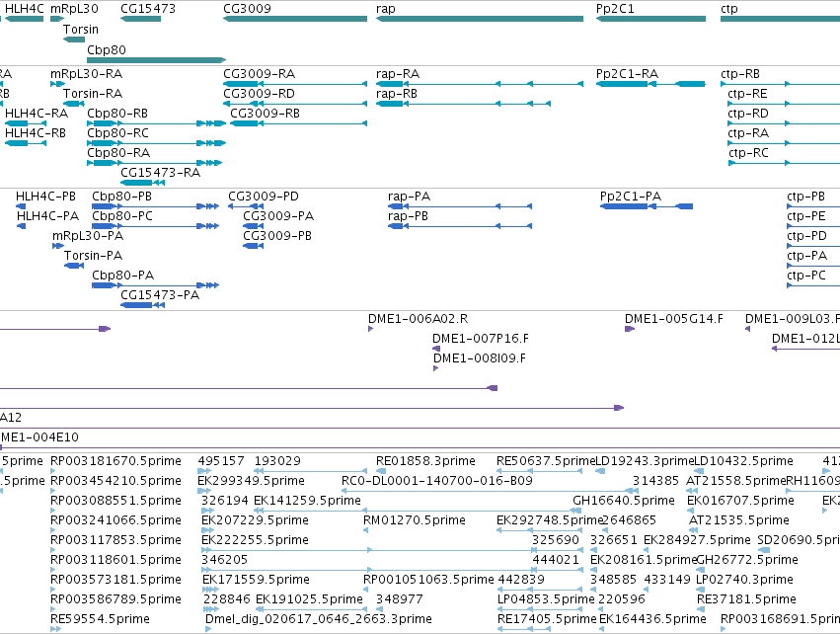Click the HLH4C-PA protein label
This screenshot has height=634, width=840.
pos(47,215)
